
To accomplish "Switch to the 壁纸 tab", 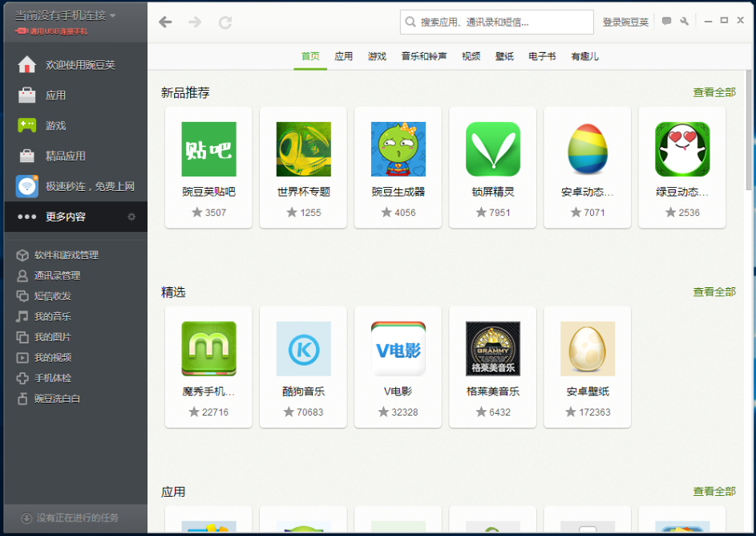I will (x=504, y=56).
